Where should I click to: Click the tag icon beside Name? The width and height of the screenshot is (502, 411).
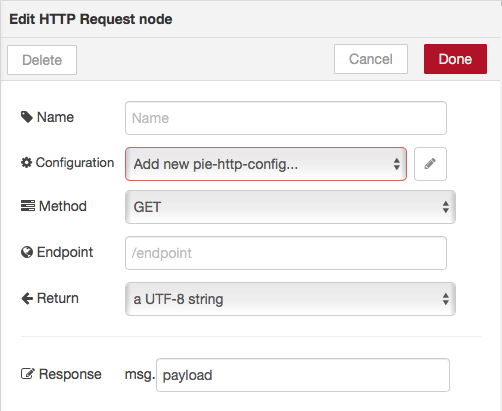tap(27, 117)
